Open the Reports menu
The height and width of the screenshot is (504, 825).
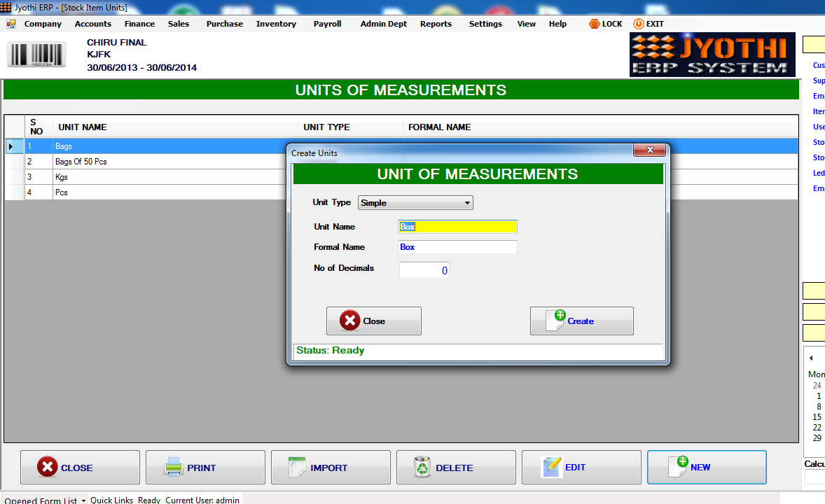tap(436, 23)
